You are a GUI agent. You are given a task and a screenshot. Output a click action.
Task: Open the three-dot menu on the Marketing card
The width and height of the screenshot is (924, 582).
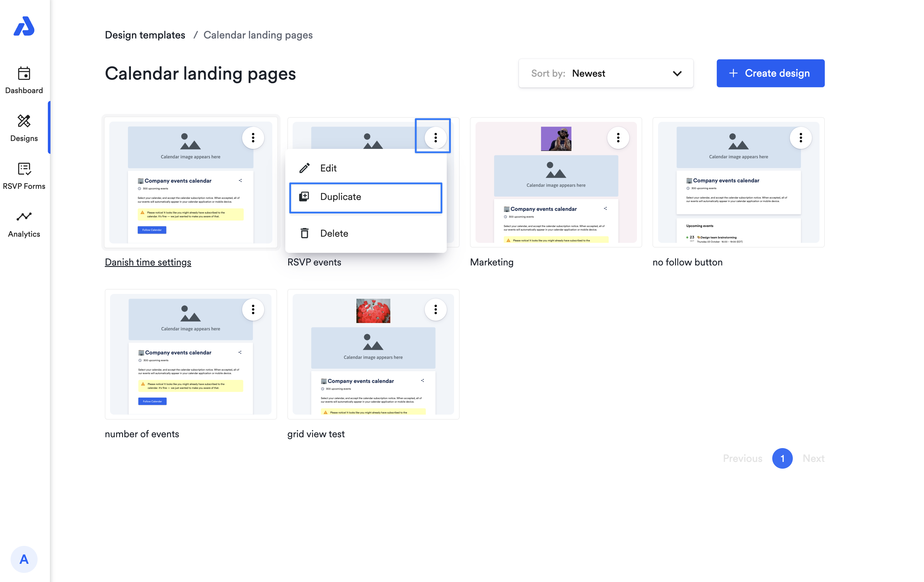[x=618, y=138]
